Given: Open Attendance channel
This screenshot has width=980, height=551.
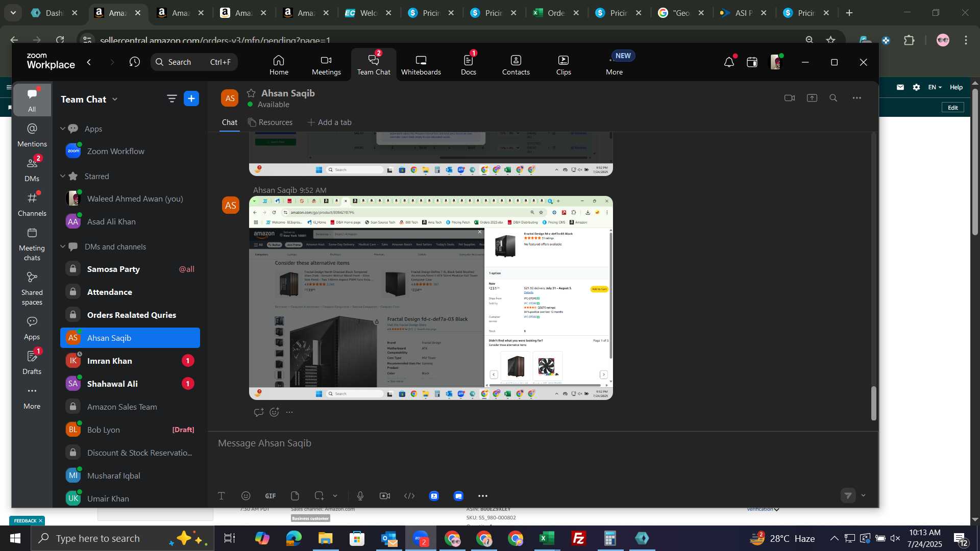Looking at the screenshot, I should (130, 292).
